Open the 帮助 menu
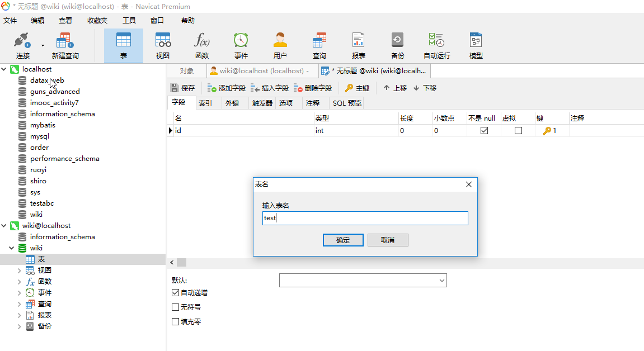This screenshot has width=644, height=351. point(187,21)
